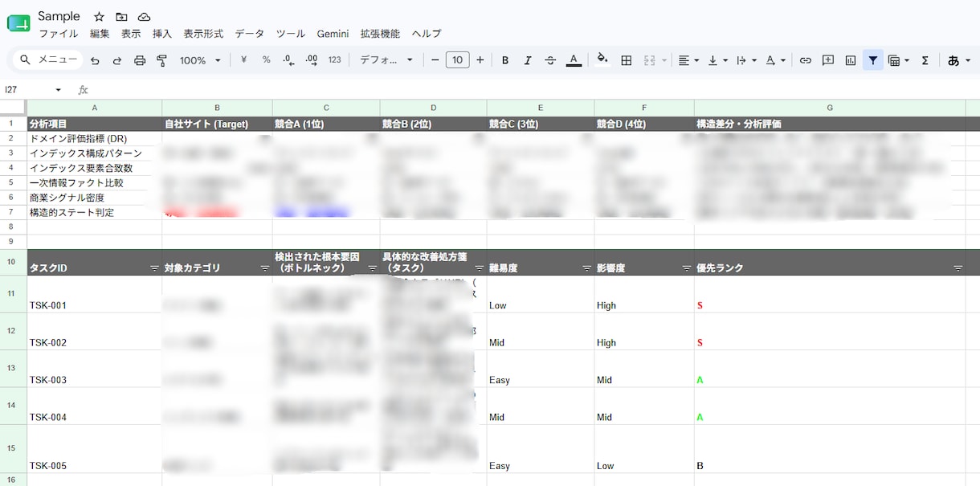Click the menu search box
Image resolution: width=980 pixels, height=486 pixels.
(50, 60)
